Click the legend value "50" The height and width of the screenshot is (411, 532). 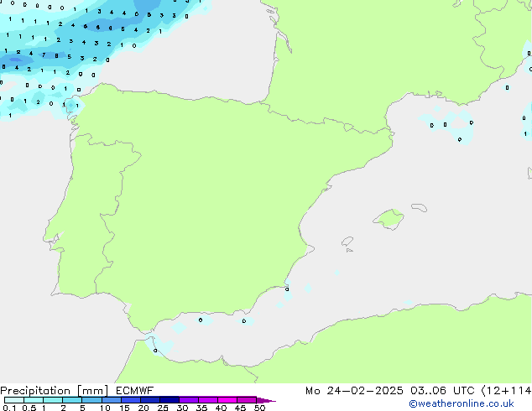[x=259, y=408]
